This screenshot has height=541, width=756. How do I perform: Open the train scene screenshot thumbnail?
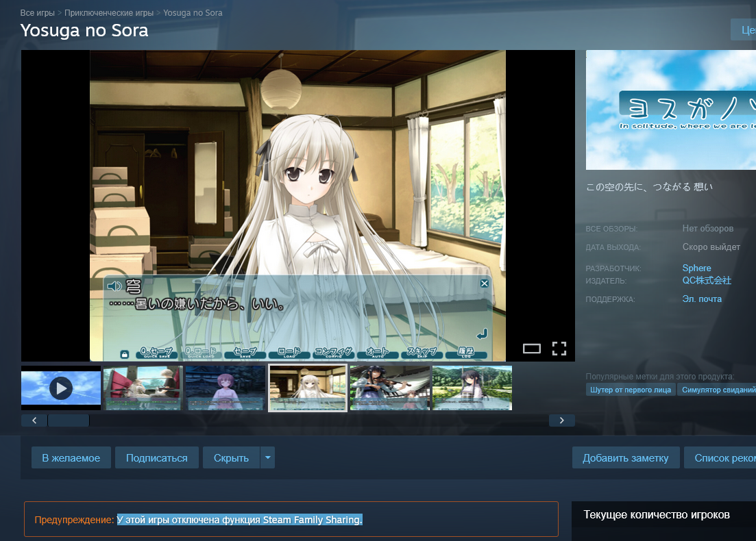tap(143, 388)
